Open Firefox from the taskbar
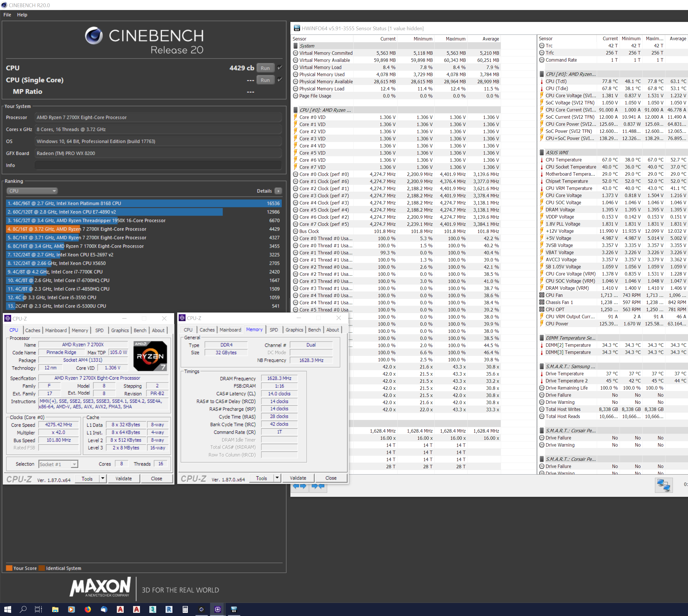 click(87, 609)
